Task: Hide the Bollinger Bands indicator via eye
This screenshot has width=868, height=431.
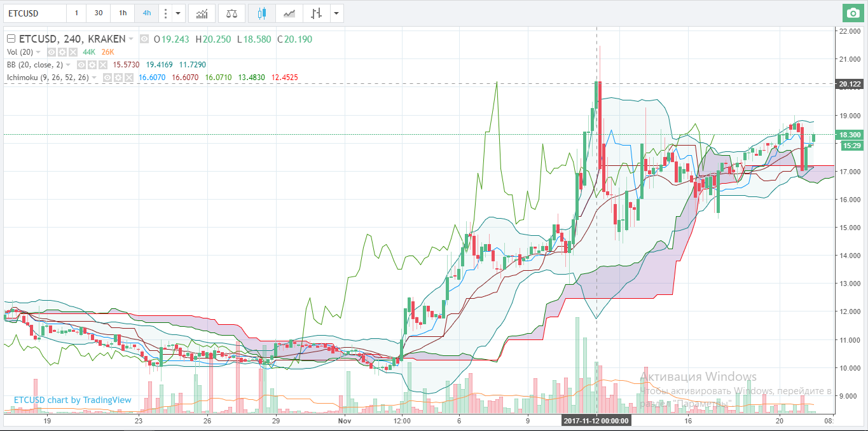Action: [81, 65]
